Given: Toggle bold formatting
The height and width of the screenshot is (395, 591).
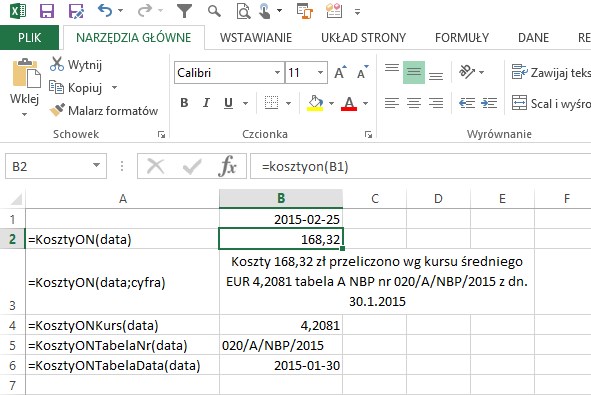Looking at the screenshot, I should (x=184, y=103).
